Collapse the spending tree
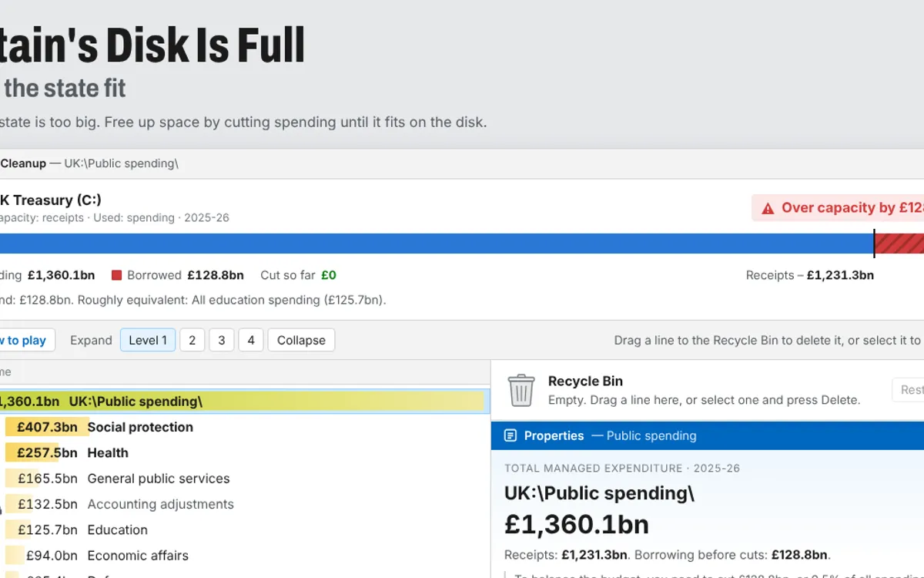The image size is (924, 578). pyautogui.click(x=301, y=341)
